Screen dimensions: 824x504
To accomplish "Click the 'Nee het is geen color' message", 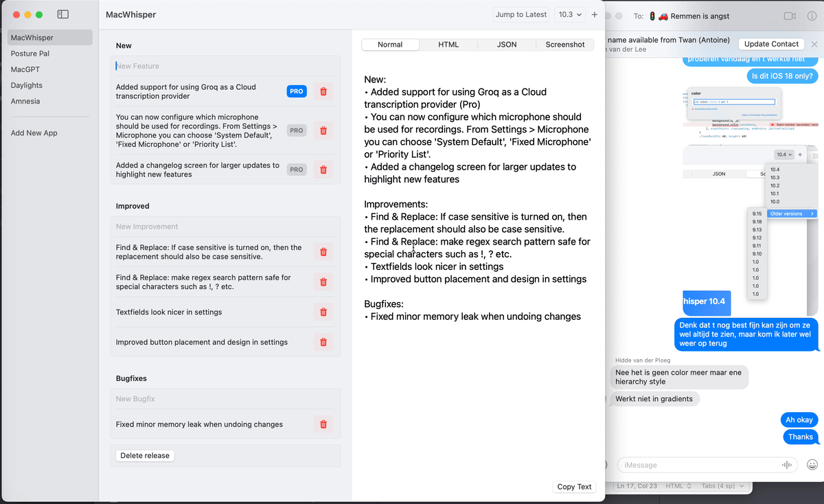I will 678,377.
